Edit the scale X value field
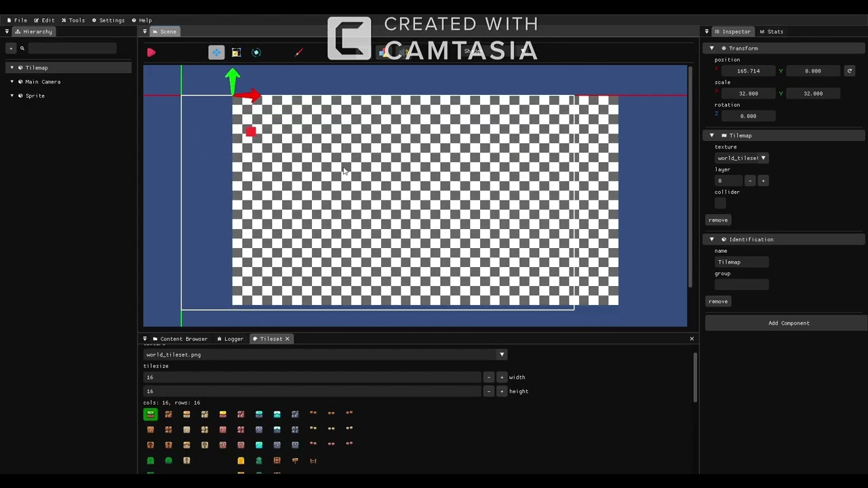868x488 pixels. click(x=748, y=94)
